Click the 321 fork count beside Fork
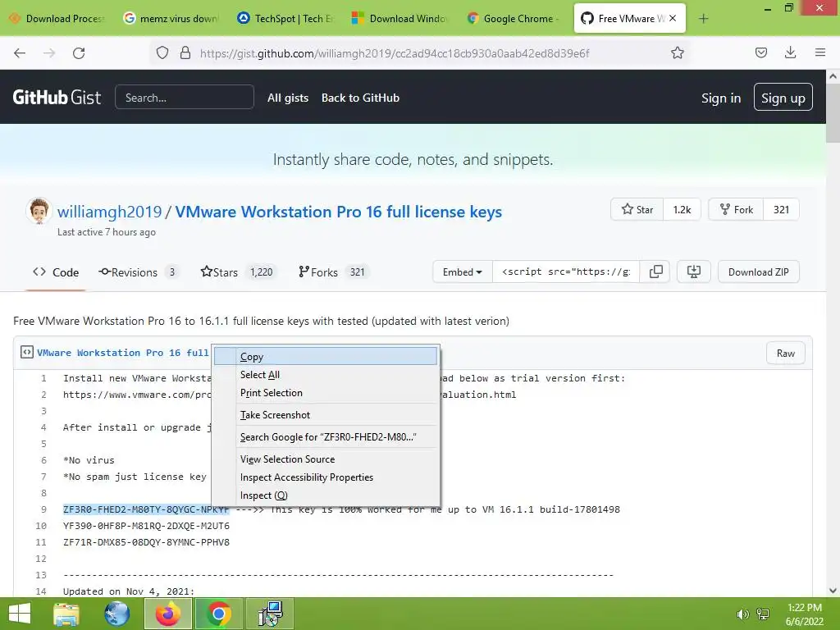Image resolution: width=840 pixels, height=630 pixels. [x=781, y=209]
